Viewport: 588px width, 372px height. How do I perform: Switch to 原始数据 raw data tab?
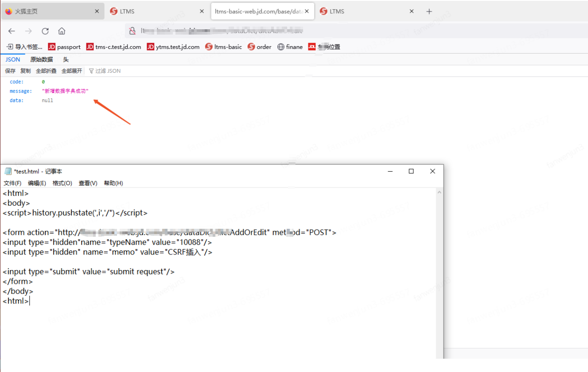41,59
